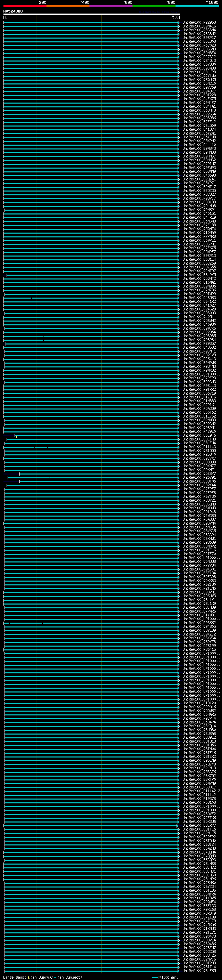Select hit label UniRef100_Q3KQJ4

199,726
